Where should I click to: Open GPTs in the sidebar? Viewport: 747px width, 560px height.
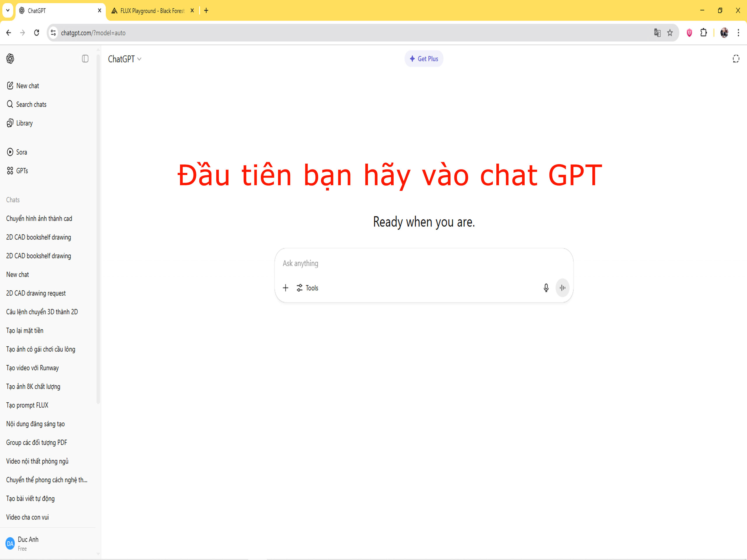(22, 171)
